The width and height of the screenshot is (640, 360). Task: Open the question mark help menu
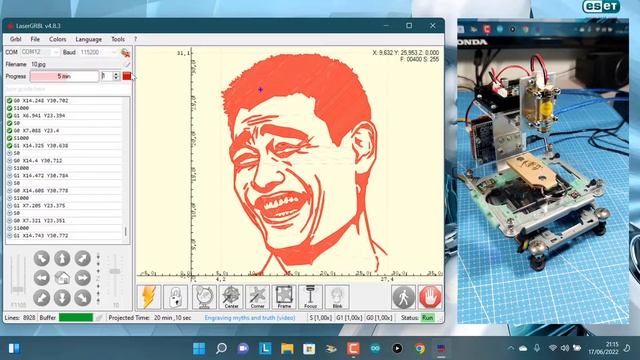point(136,39)
